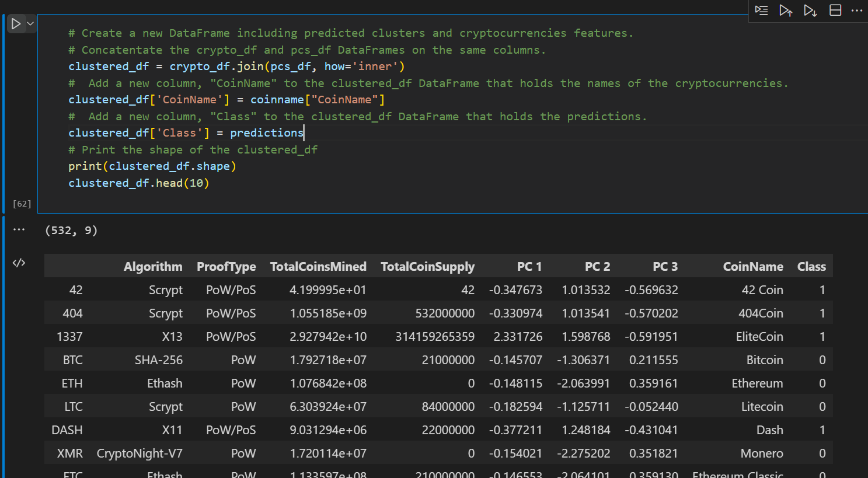Click the comment '# Print the shape of the clustered_df'
This screenshot has height=478, width=868.
click(x=193, y=150)
